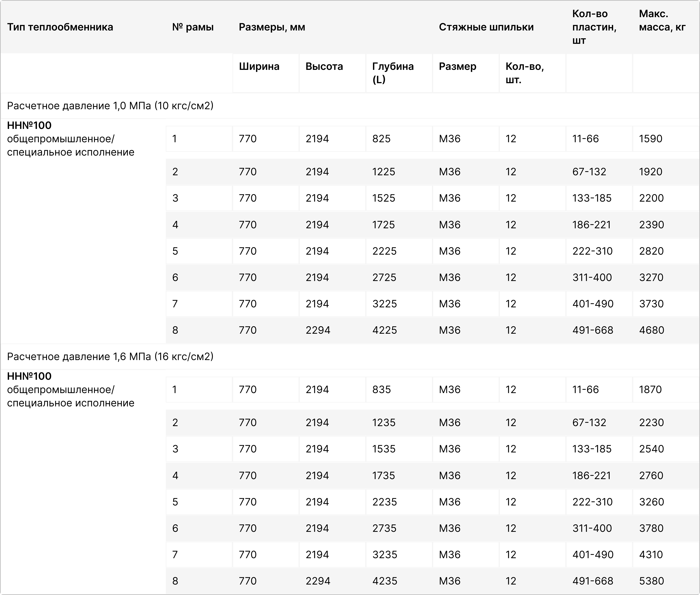The image size is (700, 595).
Task: Click the max mass value 3260 cell
Action: (651, 502)
